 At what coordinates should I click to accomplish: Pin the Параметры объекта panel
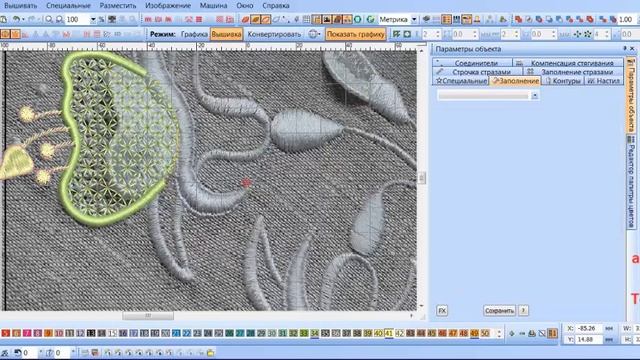coord(624,49)
